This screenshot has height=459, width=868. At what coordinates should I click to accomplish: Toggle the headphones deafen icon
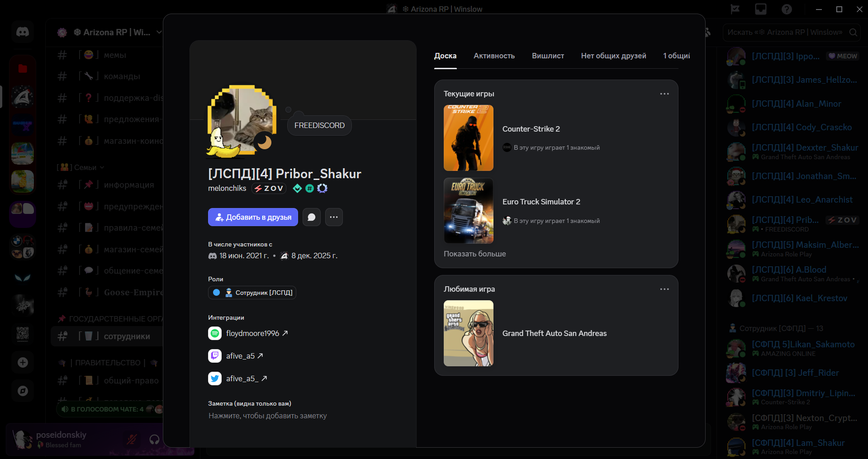[x=154, y=439]
